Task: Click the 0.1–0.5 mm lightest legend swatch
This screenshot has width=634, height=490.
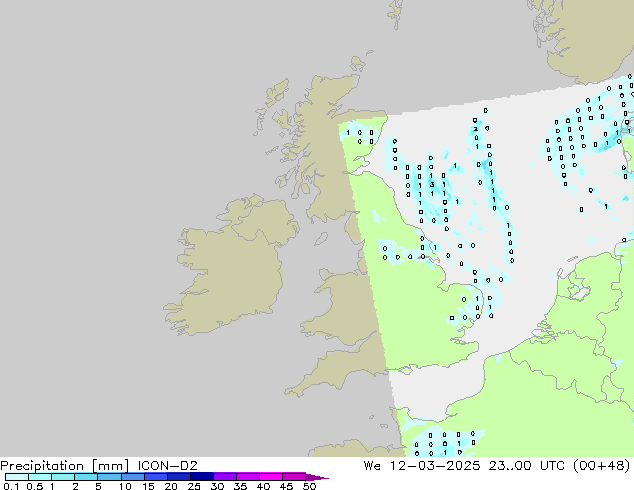Action: [x=17, y=477]
